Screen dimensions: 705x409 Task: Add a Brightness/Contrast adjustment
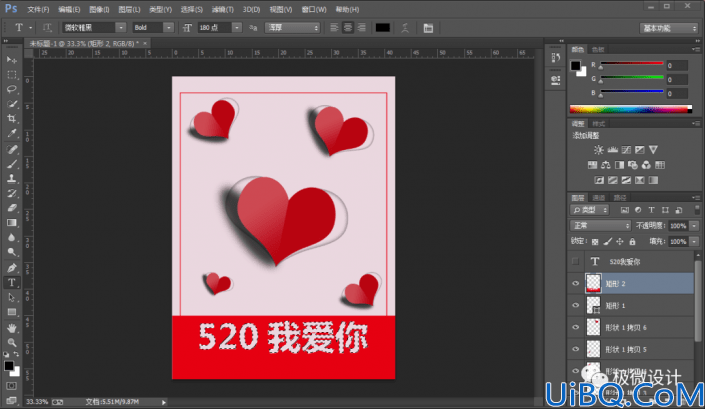(598, 150)
